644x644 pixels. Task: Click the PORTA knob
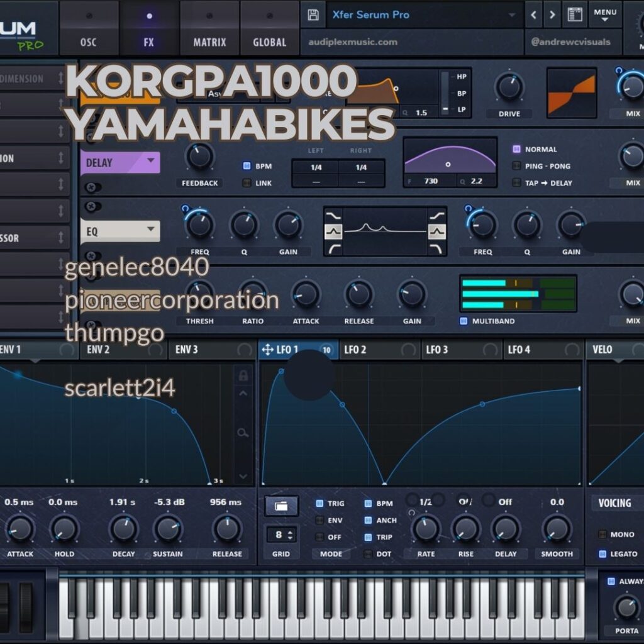pos(626,607)
